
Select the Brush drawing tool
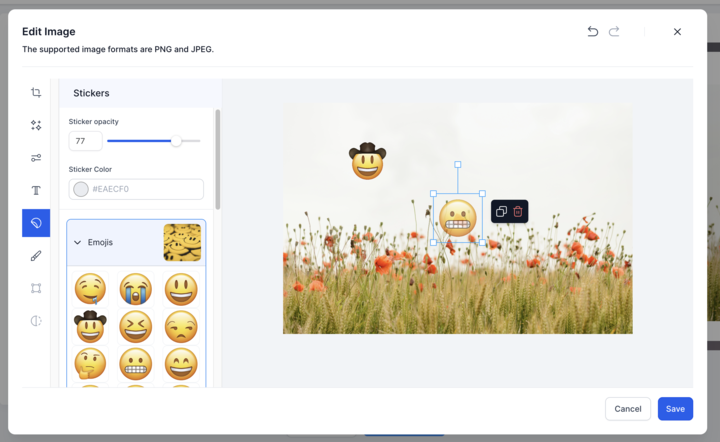[36, 256]
